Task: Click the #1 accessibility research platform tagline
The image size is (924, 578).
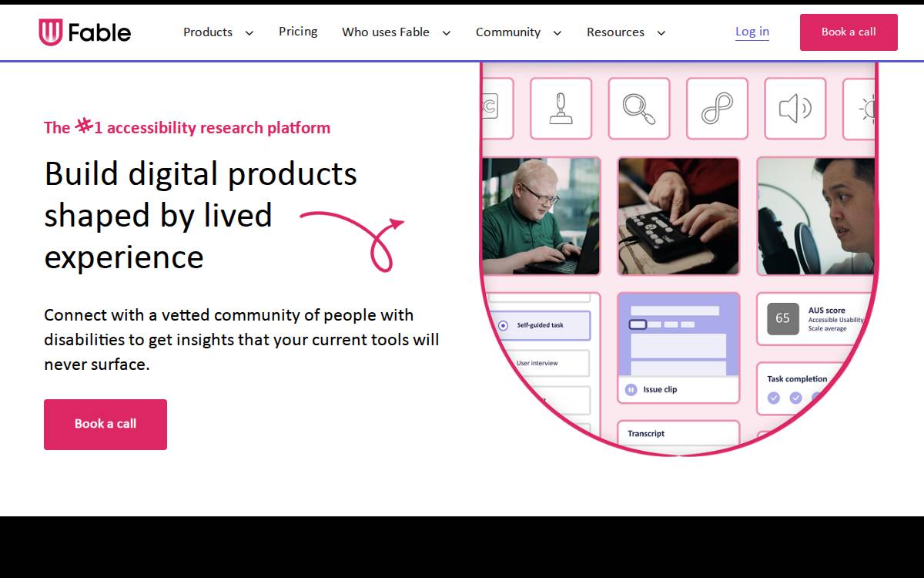Action: click(187, 127)
